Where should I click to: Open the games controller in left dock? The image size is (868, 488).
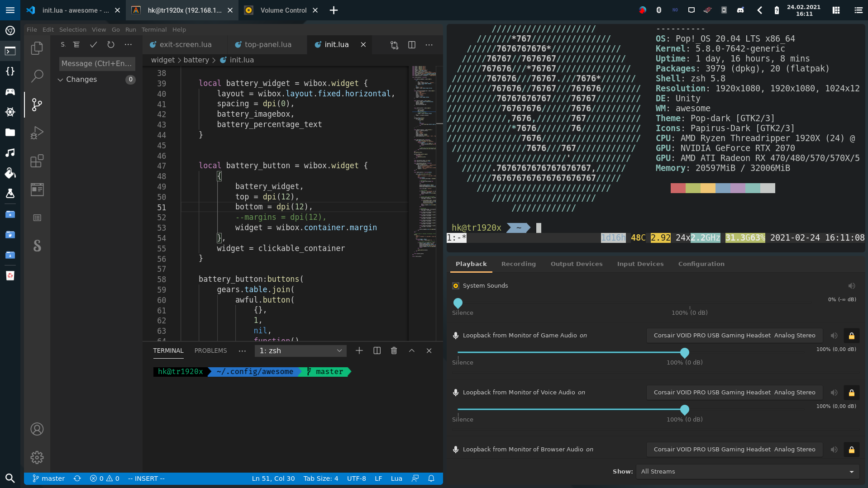[x=10, y=92]
